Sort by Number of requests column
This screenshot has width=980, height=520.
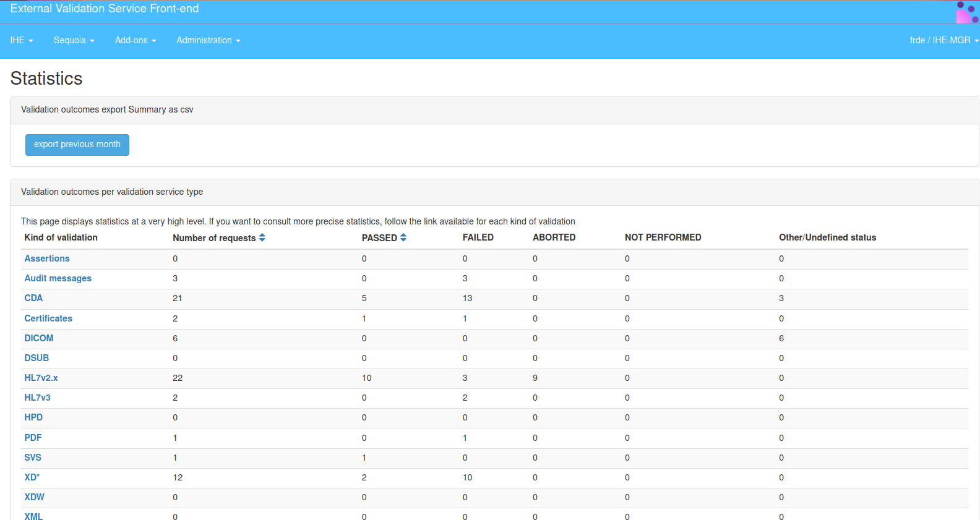[x=262, y=238]
